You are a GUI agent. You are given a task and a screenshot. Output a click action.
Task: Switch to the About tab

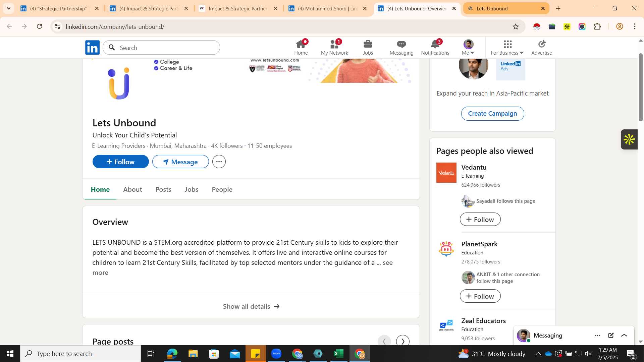pyautogui.click(x=132, y=189)
